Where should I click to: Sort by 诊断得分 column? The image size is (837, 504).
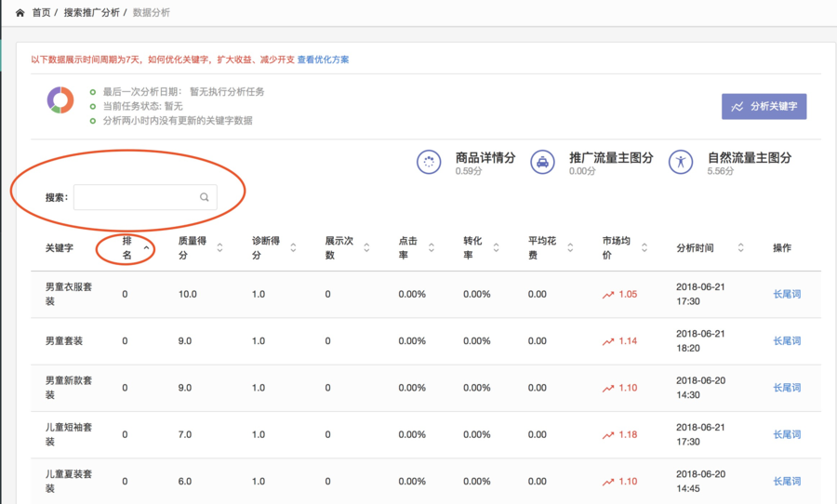coord(293,247)
